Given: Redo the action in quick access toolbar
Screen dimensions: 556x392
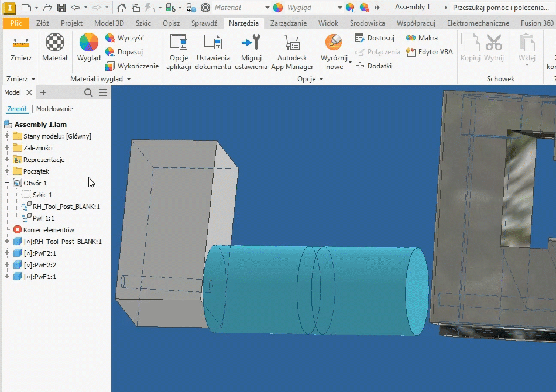Looking at the screenshot, I should (x=96, y=8).
